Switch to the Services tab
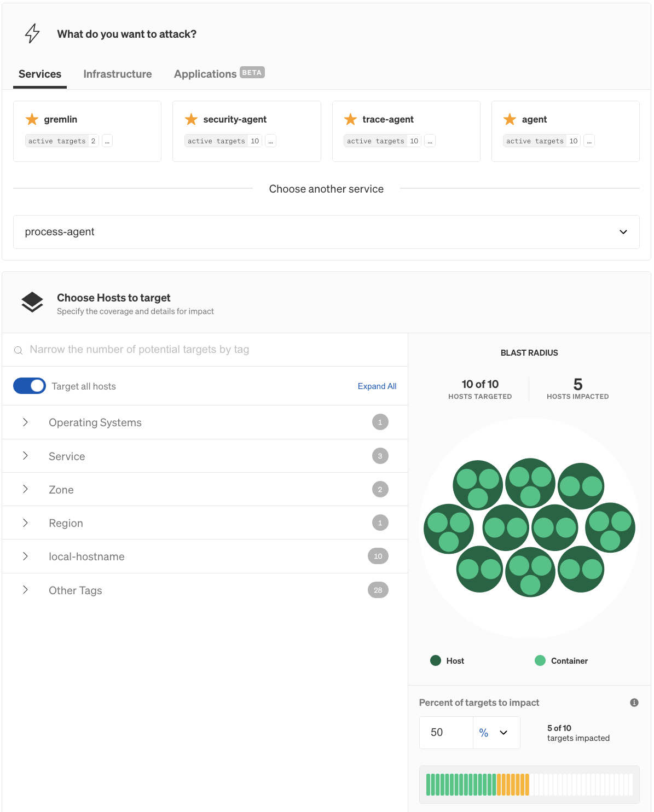This screenshot has width=654, height=812. point(40,74)
